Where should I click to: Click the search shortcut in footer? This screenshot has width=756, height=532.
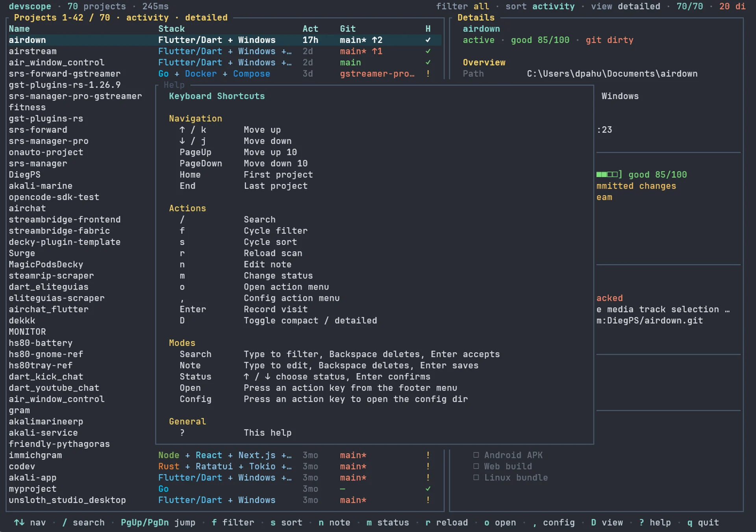tap(83, 523)
